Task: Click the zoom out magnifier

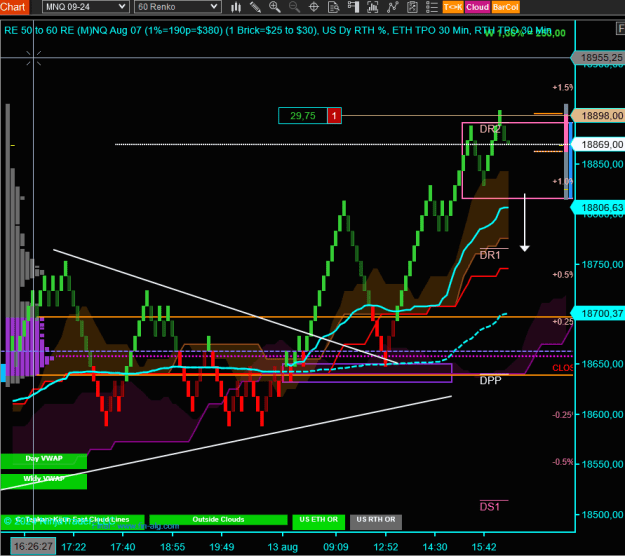Action: tap(294, 7)
